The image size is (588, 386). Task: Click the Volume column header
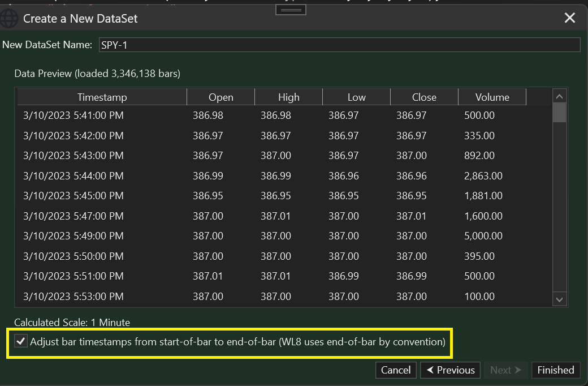tap(492, 97)
